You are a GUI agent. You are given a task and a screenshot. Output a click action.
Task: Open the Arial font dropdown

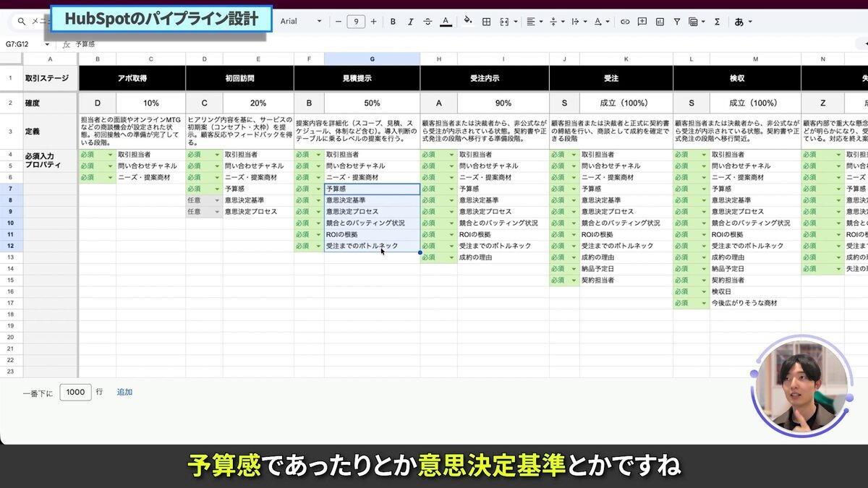coord(295,22)
